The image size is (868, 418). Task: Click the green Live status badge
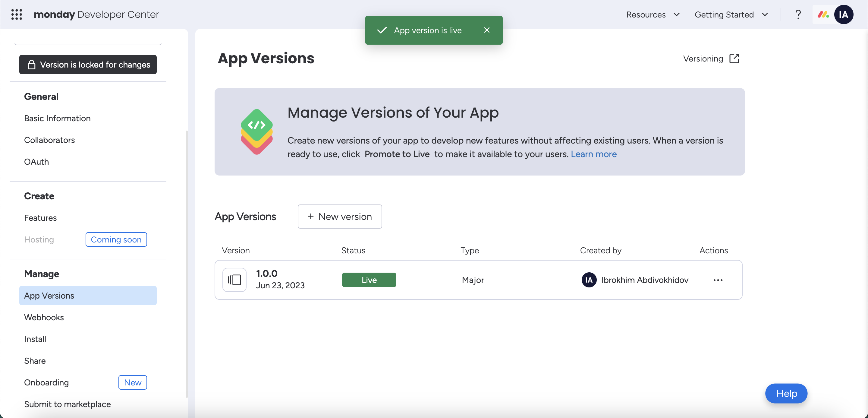click(369, 280)
